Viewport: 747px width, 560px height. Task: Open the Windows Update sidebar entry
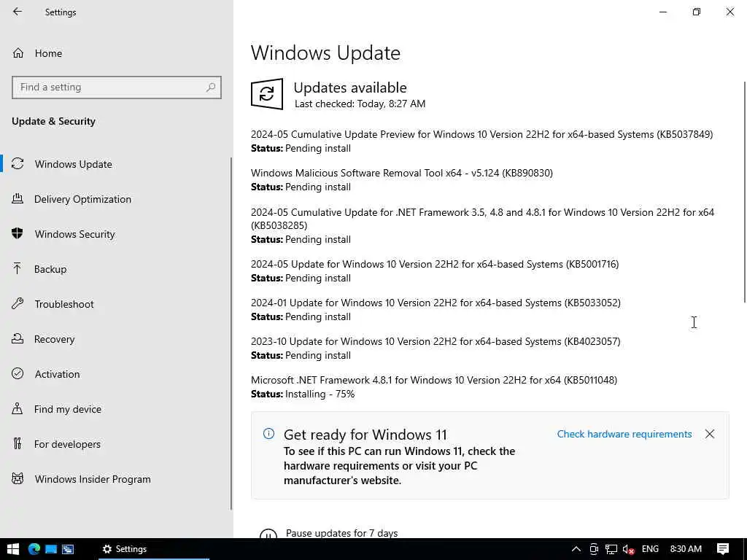click(x=74, y=164)
